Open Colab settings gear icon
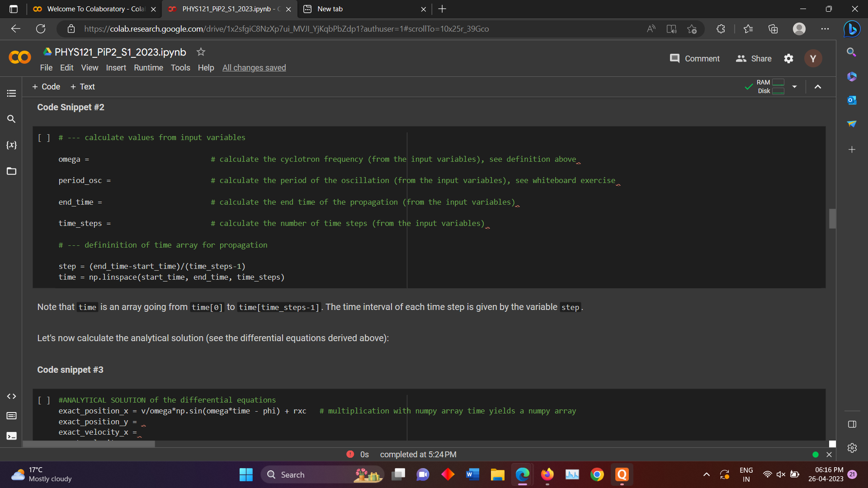 [788, 59]
